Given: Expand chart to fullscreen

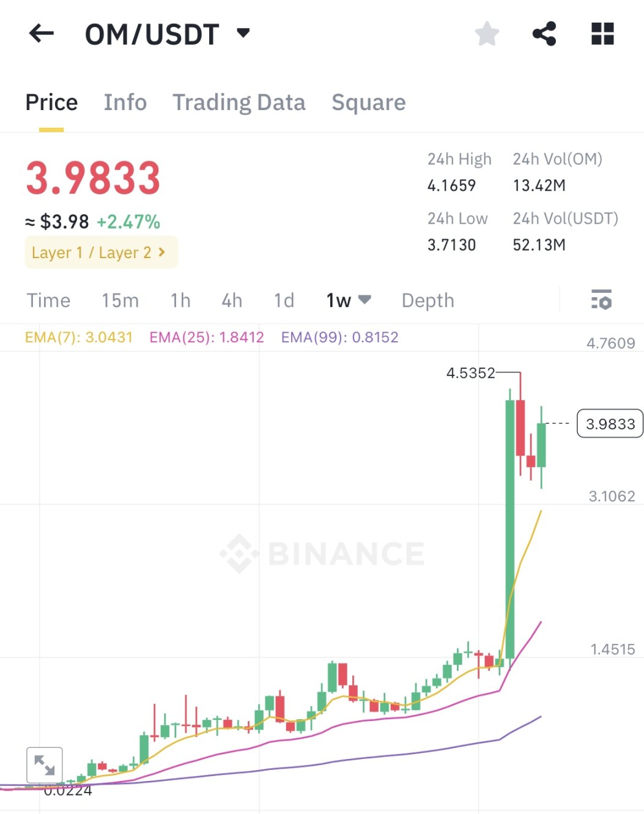Looking at the screenshot, I should tap(45, 764).
